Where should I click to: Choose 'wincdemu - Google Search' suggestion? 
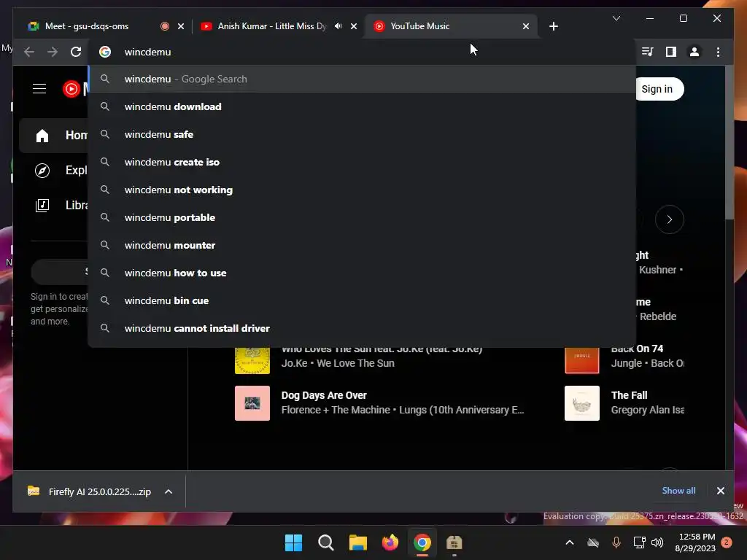(x=362, y=79)
